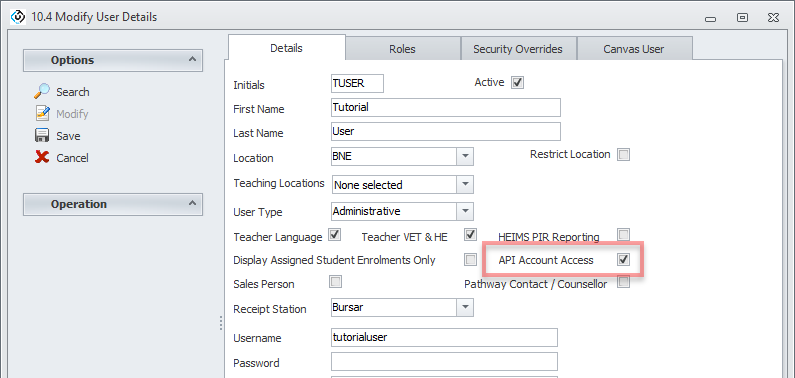The width and height of the screenshot is (795, 378).
Task: Expand the Receipt Station dropdown
Action: click(x=465, y=307)
